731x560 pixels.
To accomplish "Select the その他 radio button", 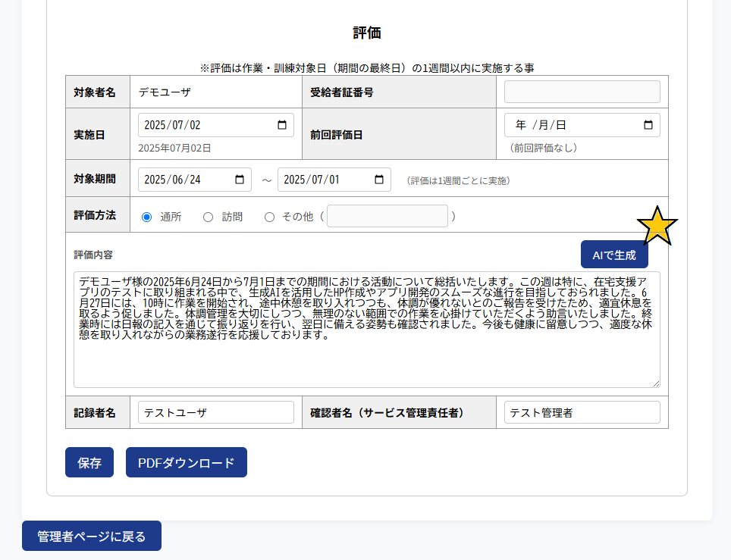I will (269, 217).
